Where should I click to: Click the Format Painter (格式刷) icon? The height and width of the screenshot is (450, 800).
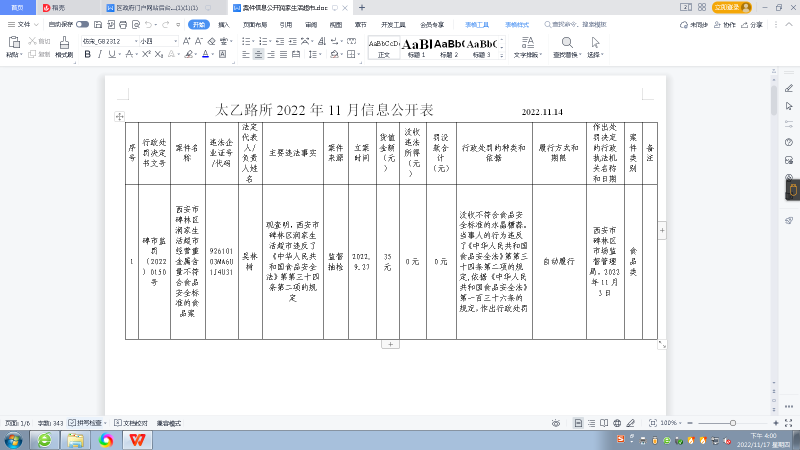click(x=63, y=46)
